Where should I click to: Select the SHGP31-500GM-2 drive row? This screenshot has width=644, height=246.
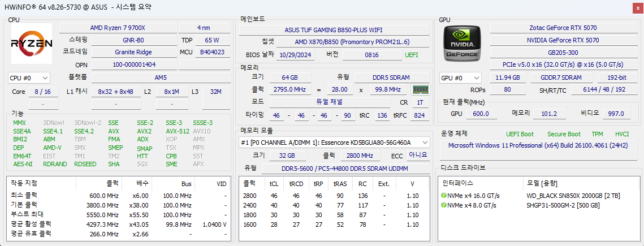(538, 205)
